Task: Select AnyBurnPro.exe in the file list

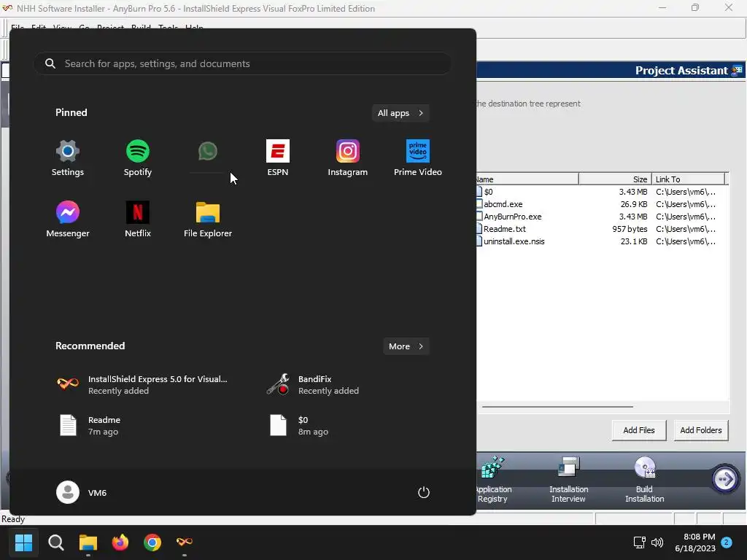Action: [x=513, y=216]
